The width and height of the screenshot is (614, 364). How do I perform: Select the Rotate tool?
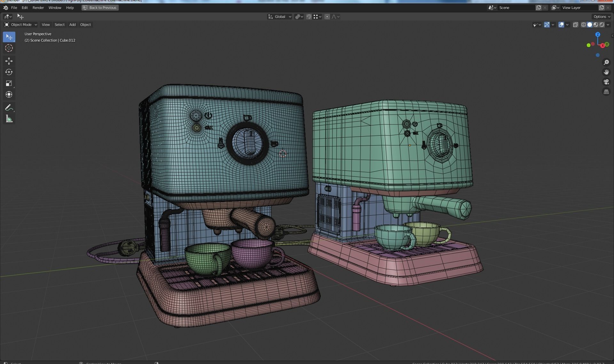click(x=9, y=72)
